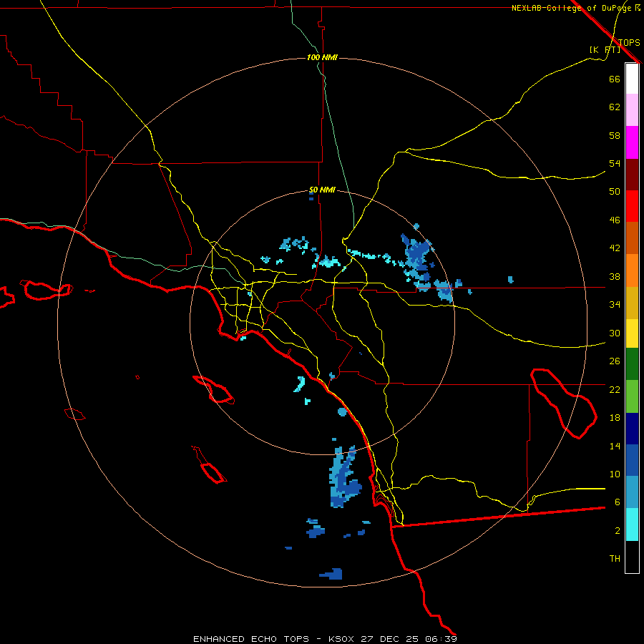Click the legend value '54'
644x644 pixels.
pos(615,163)
